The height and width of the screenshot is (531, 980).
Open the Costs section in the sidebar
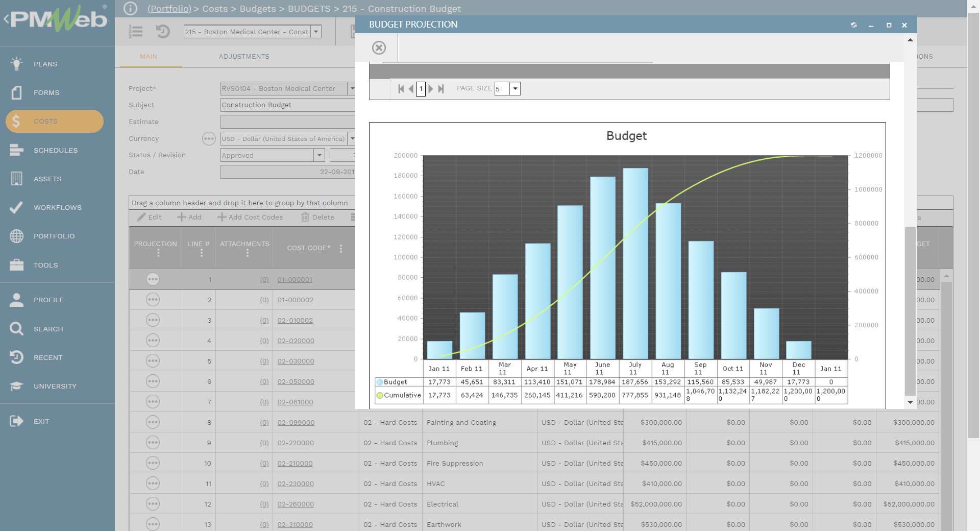click(x=45, y=121)
